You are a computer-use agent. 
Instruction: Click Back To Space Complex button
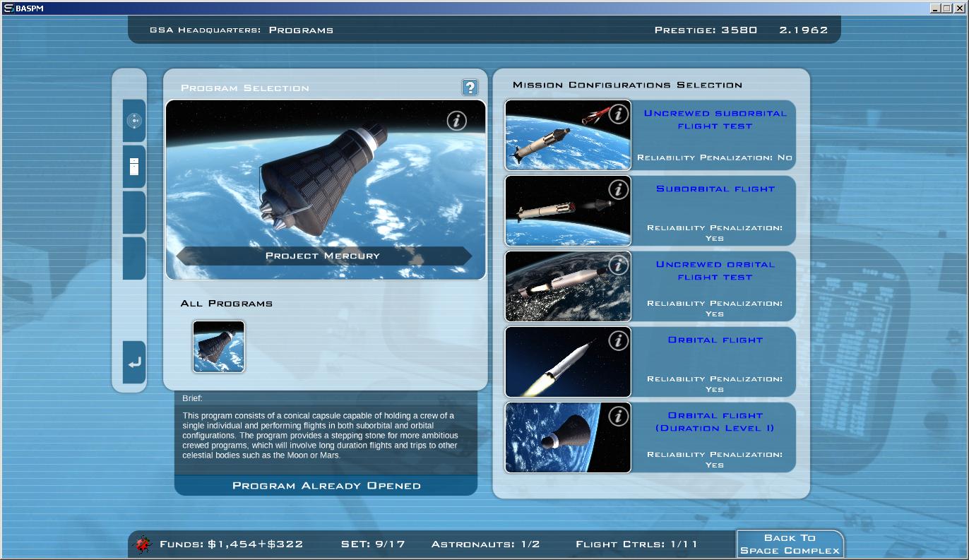click(790, 544)
